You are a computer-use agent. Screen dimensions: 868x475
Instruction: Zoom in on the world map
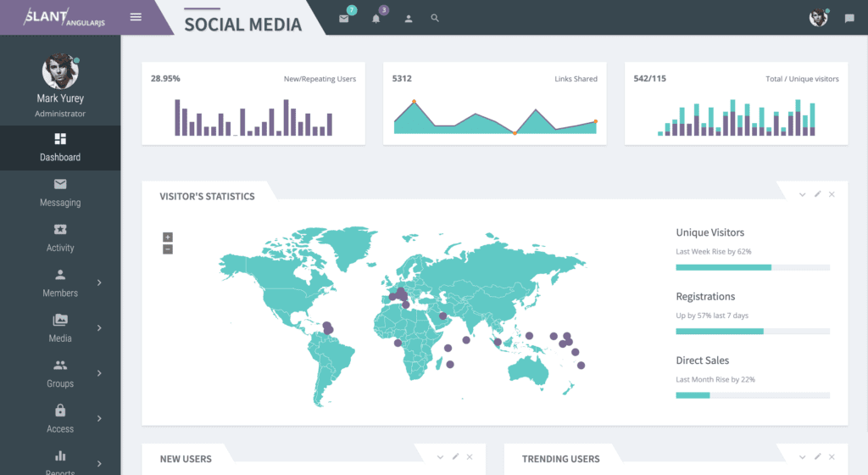[168, 237]
